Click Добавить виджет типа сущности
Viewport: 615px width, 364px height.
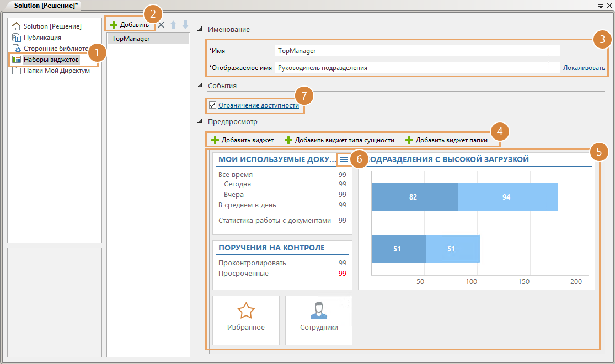[339, 140]
